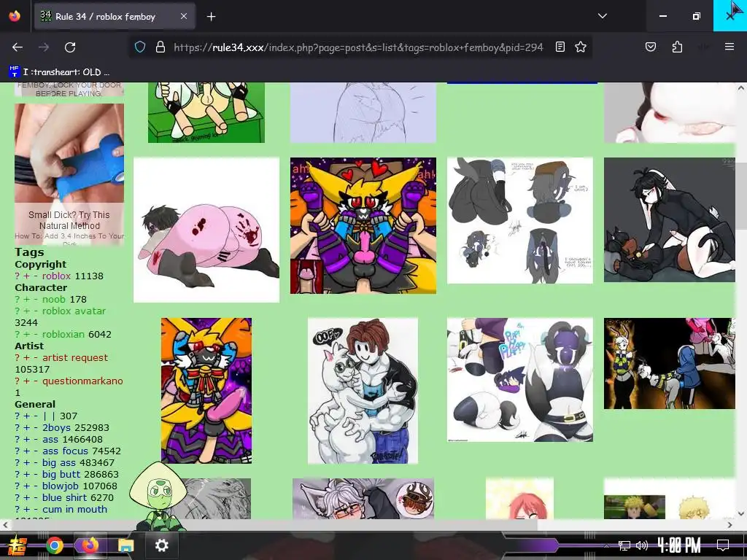Open the roblox avatar tag link
Screen dimensions: 747x560
[74, 311]
